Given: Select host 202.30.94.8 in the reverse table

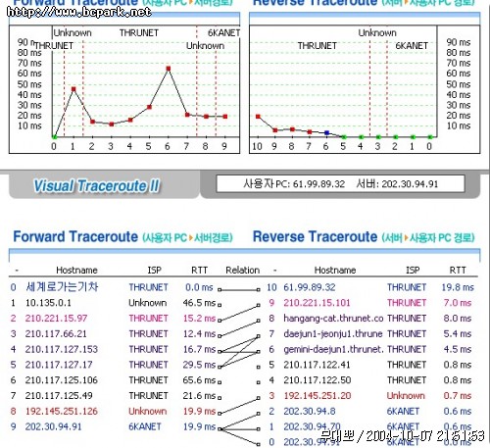Looking at the screenshot, I should (310, 411).
